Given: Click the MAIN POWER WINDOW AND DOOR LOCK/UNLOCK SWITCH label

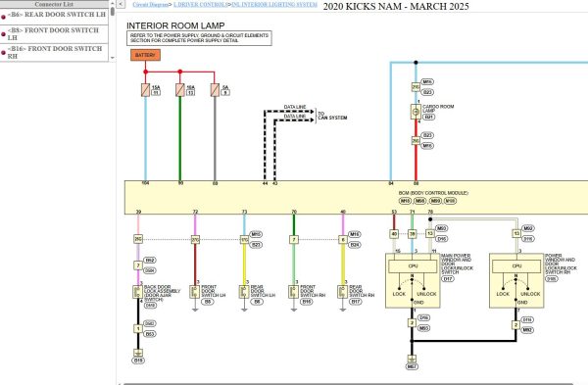Looking at the screenshot, I should click(457, 264).
